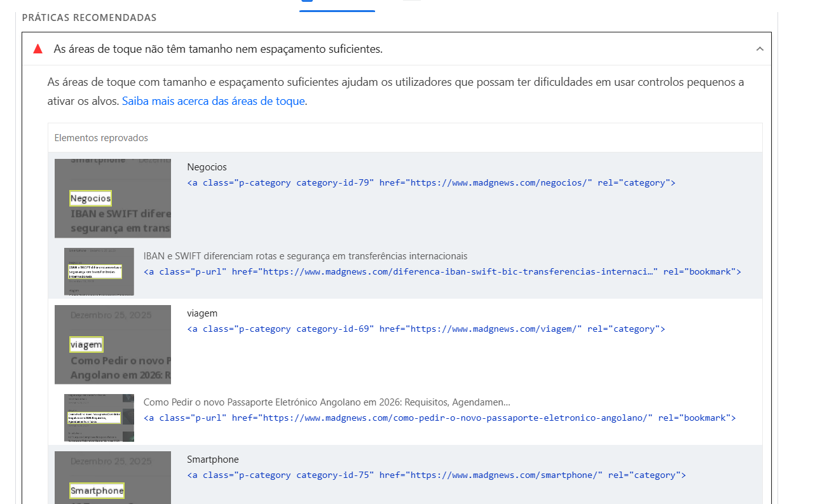Click the viagem element screenshot thumbnail
The height and width of the screenshot is (504, 815).
[x=113, y=344]
